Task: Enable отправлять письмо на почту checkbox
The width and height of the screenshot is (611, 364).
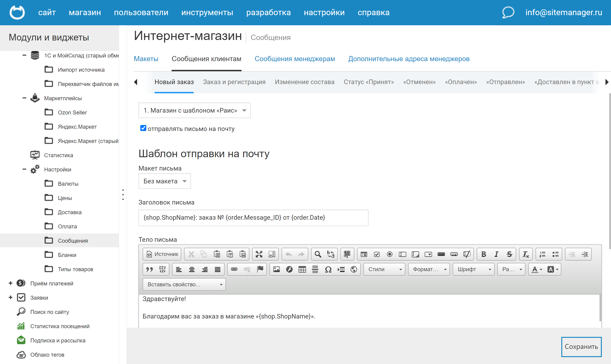Action: (143, 128)
